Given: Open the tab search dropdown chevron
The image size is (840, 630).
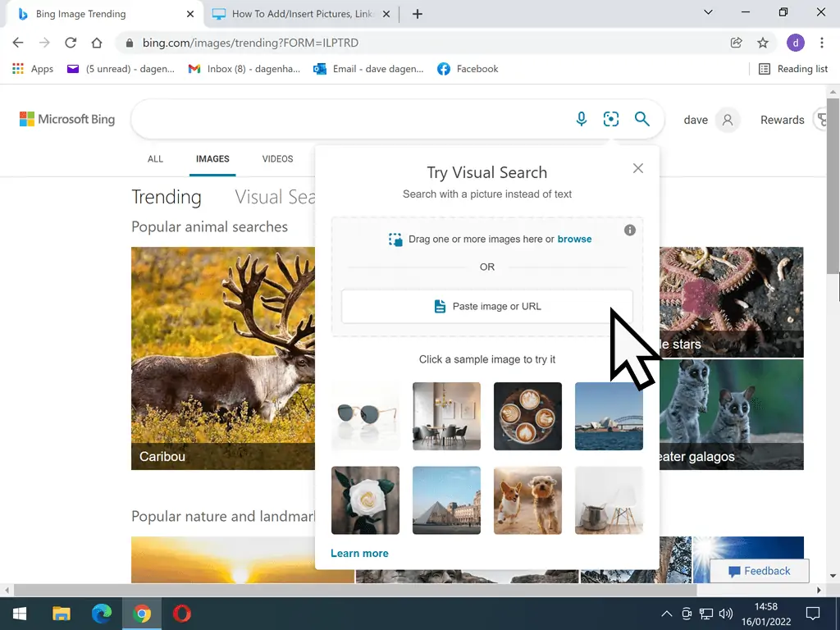Looking at the screenshot, I should (x=708, y=13).
